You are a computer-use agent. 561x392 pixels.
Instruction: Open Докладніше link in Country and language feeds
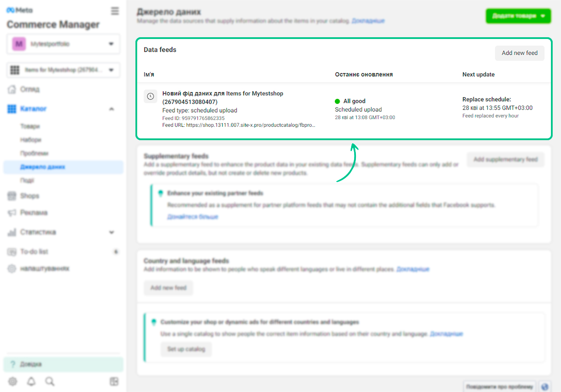[413, 269]
